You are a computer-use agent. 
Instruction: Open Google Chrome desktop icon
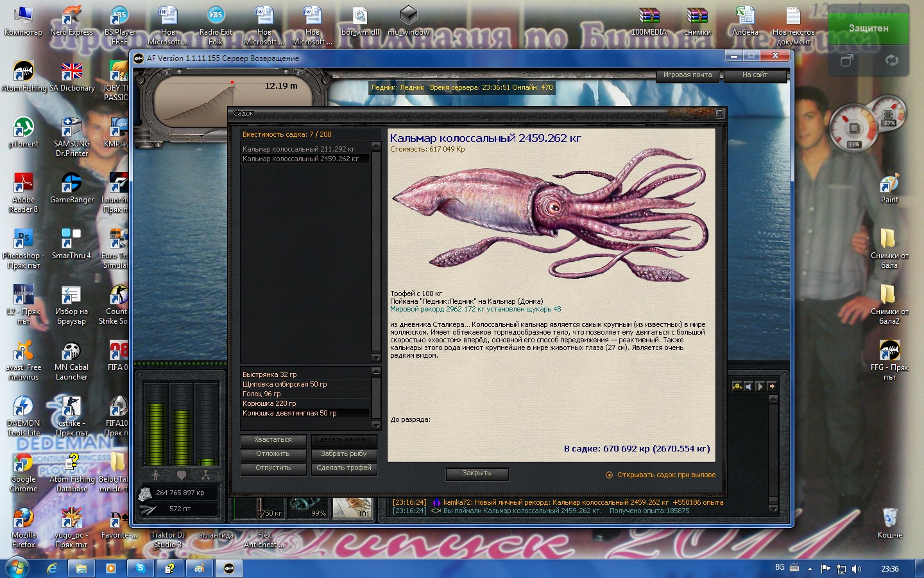(24, 471)
